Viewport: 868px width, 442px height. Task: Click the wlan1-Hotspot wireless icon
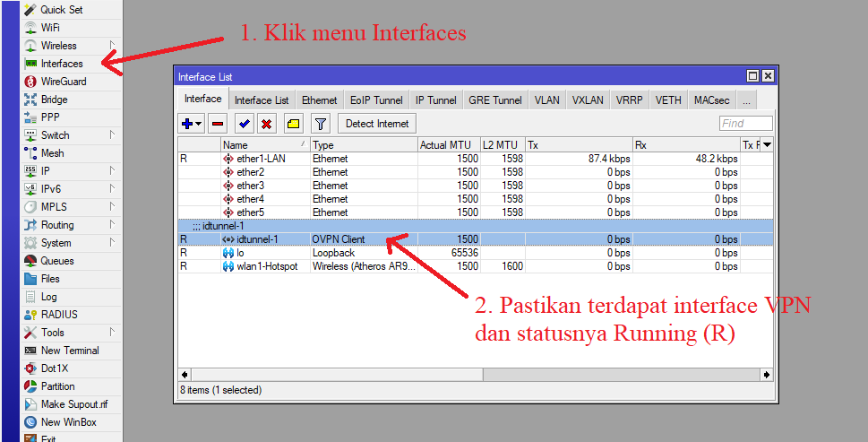click(228, 266)
